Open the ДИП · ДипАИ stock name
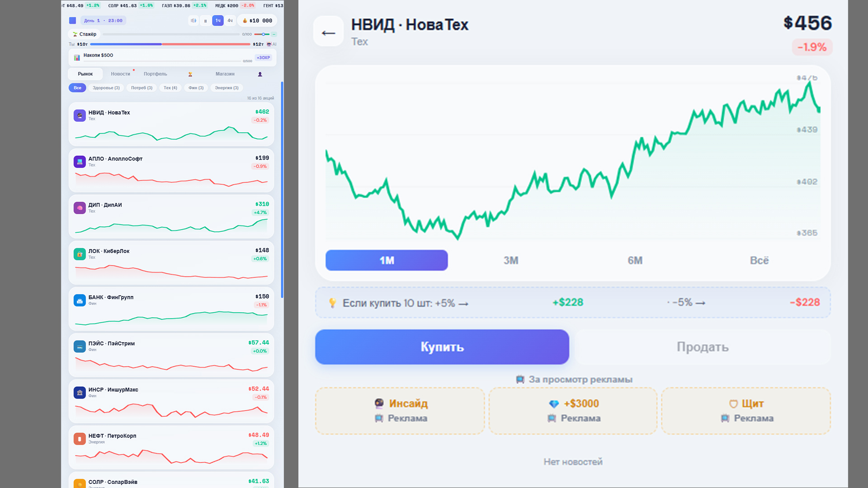This screenshot has height=488, width=868. pyautogui.click(x=105, y=205)
